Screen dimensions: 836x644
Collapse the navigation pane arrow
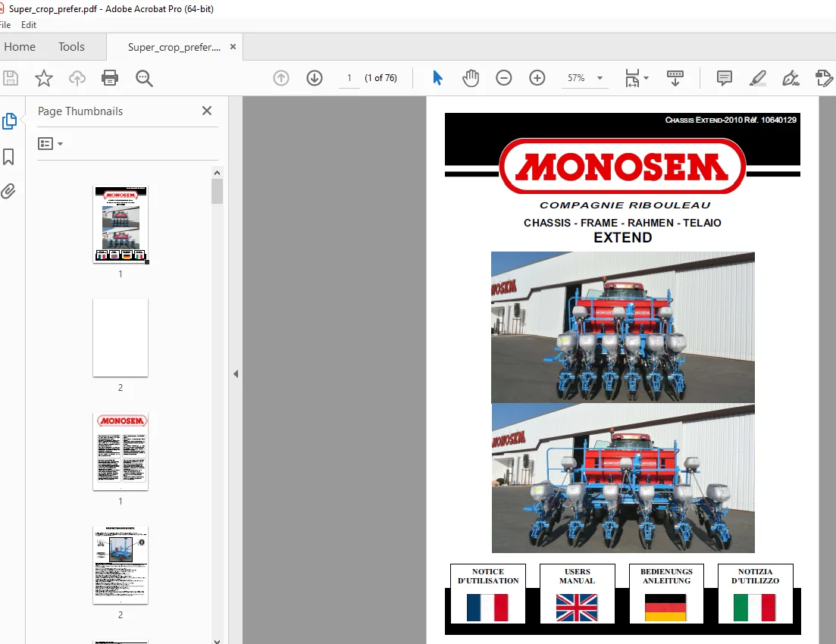(x=236, y=374)
